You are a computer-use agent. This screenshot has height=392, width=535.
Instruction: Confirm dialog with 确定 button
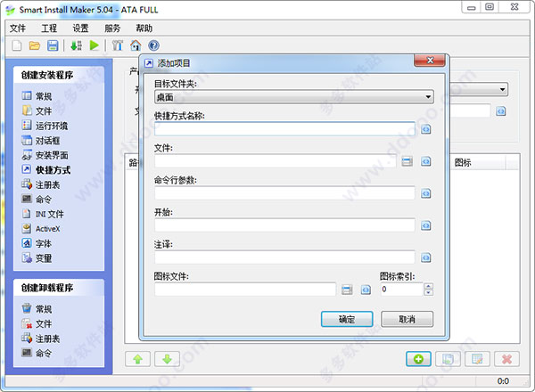(347, 319)
